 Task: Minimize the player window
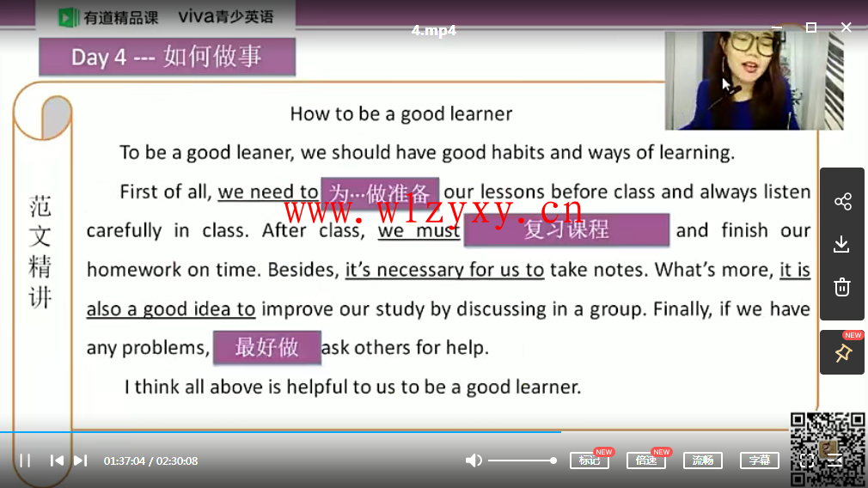click(x=777, y=27)
